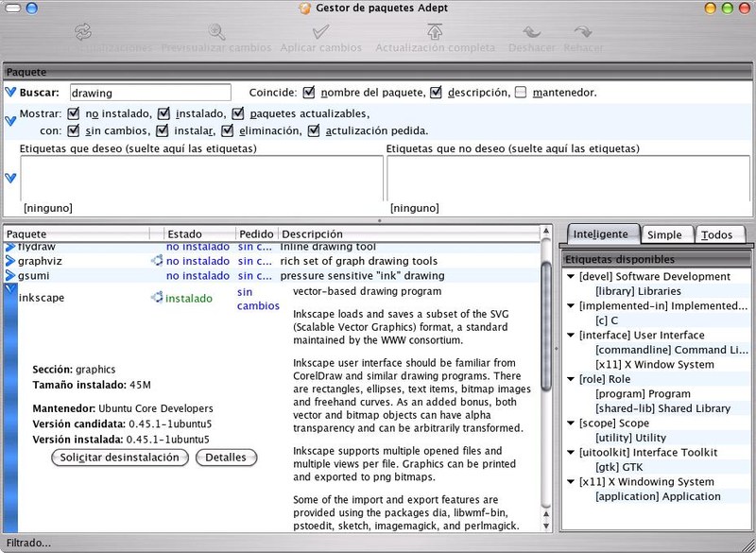
Task: Select the [library] Libraries tag
Action: (639, 291)
